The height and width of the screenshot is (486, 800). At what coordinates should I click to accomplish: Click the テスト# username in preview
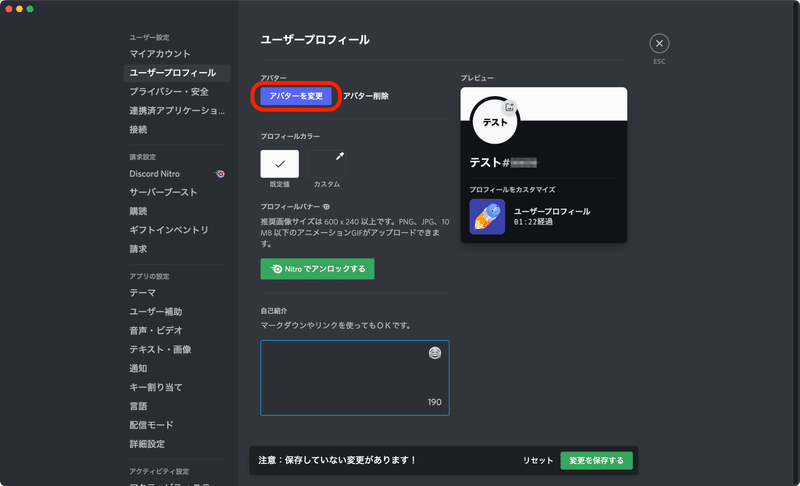coord(504,163)
